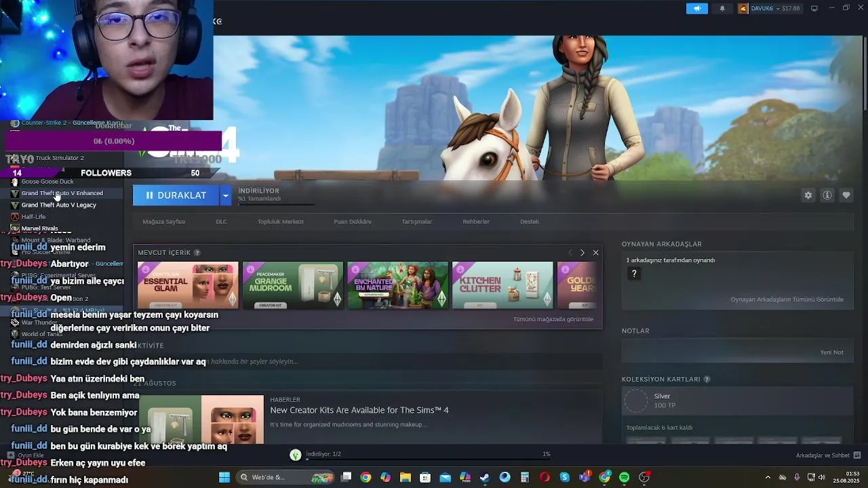Open Steam icon on taskbar
This screenshot has width=868, height=488.
485,477
